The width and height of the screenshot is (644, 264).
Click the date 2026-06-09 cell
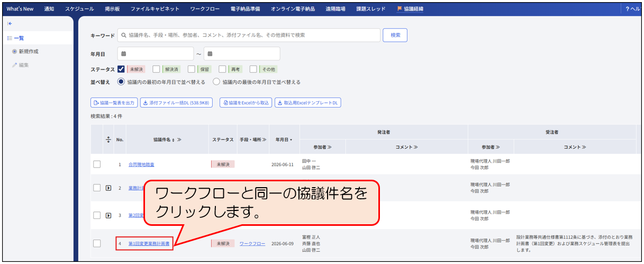[283, 243]
